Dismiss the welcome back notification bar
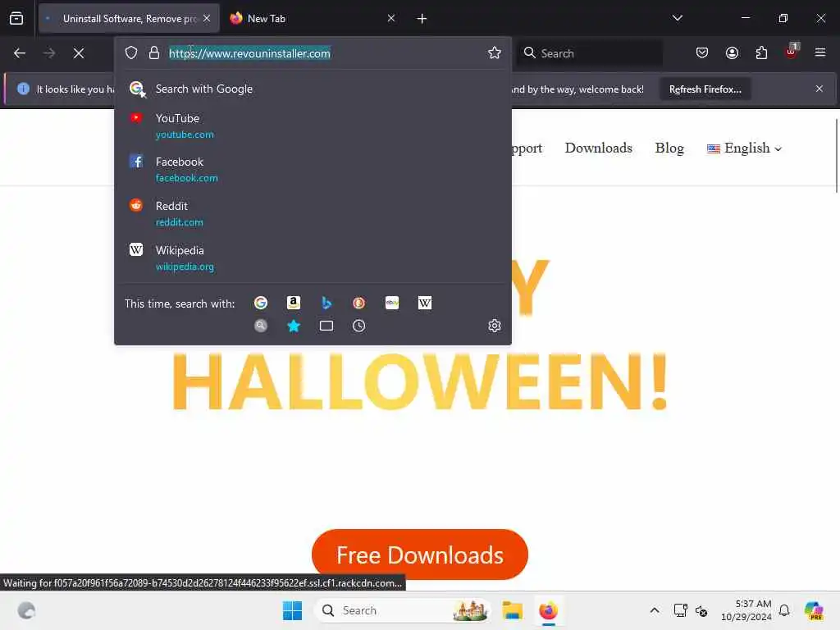The image size is (840, 630). point(819,89)
